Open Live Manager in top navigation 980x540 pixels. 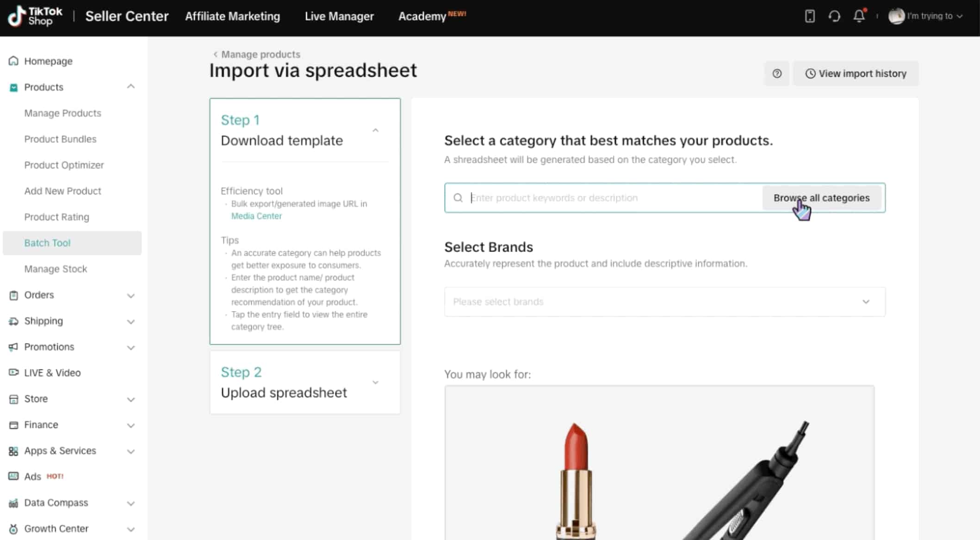pyautogui.click(x=339, y=16)
